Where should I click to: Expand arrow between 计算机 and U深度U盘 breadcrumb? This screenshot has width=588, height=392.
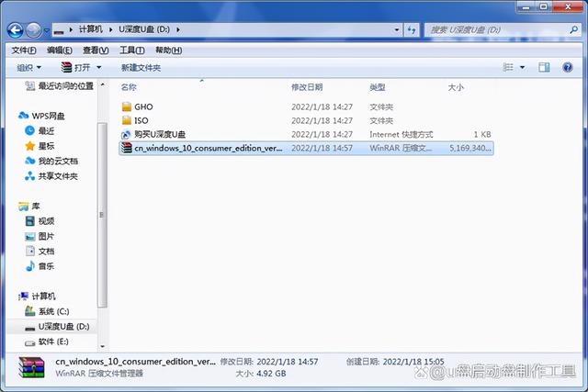(x=111, y=29)
